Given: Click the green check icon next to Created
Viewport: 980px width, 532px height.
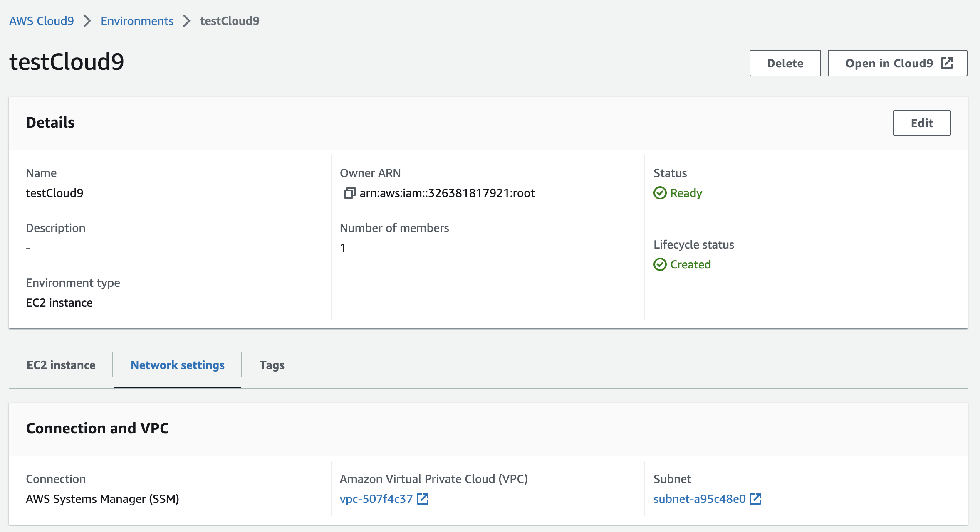Looking at the screenshot, I should (x=660, y=264).
